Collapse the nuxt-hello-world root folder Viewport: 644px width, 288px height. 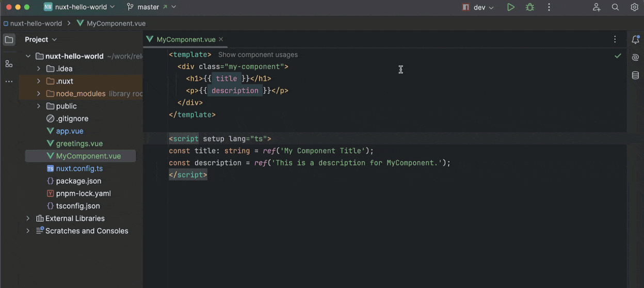tap(28, 56)
